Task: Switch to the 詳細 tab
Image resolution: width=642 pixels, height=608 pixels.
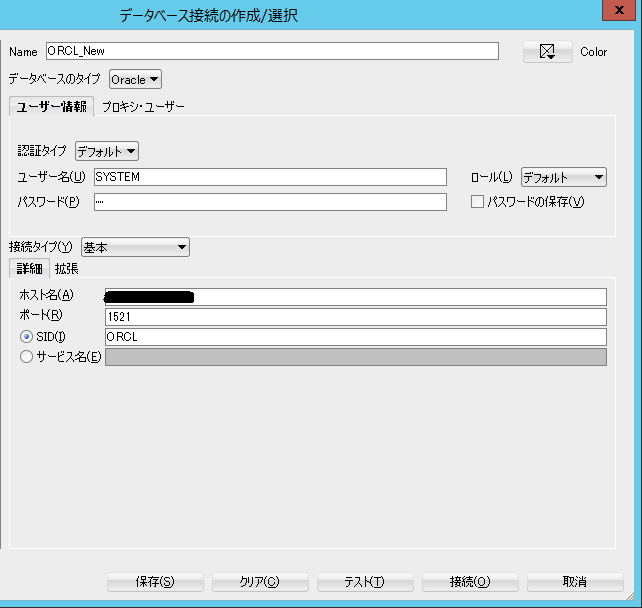Action: tap(29, 269)
